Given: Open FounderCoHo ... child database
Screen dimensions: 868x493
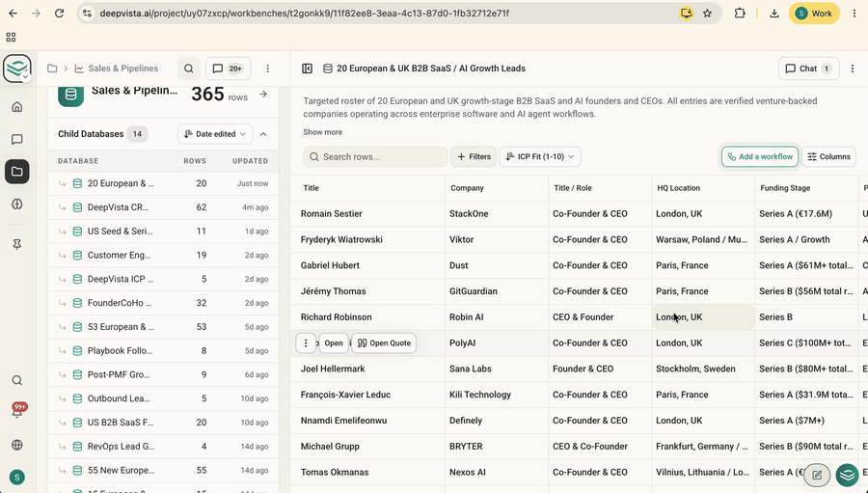Looking at the screenshot, I should point(163,303).
